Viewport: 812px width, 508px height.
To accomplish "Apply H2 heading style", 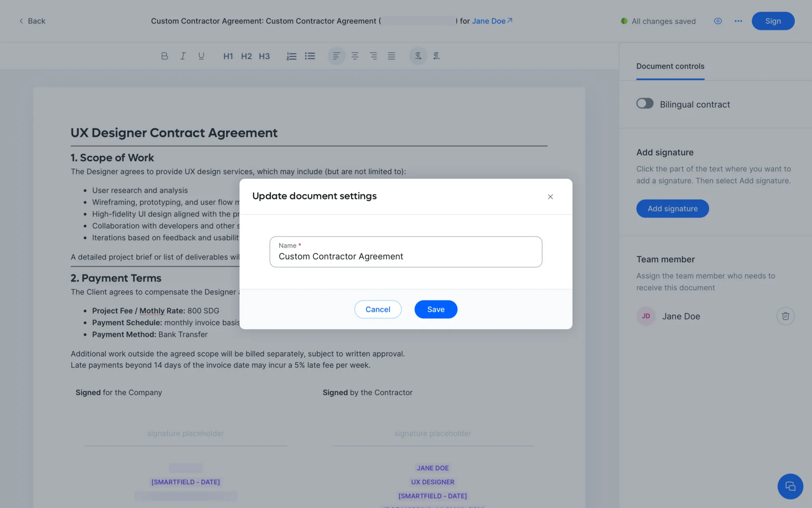I will pos(246,56).
